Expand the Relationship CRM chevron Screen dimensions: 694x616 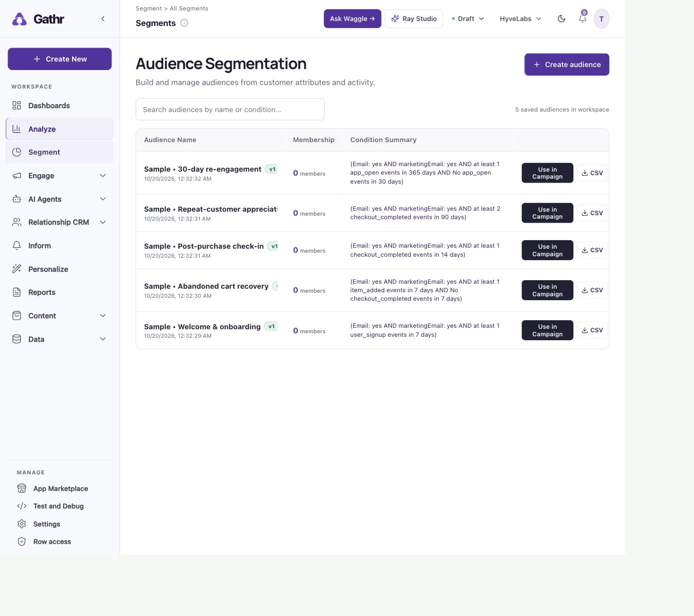pyautogui.click(x=103, y=222)
